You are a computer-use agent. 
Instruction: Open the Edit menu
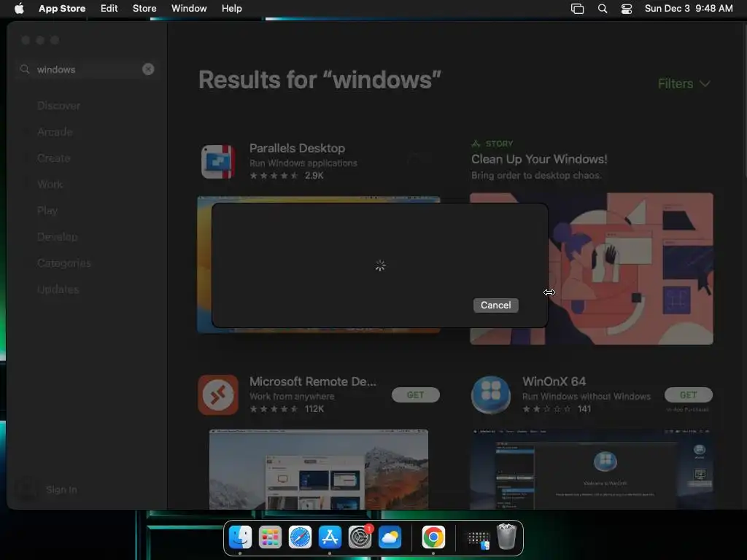coord(109,8)
